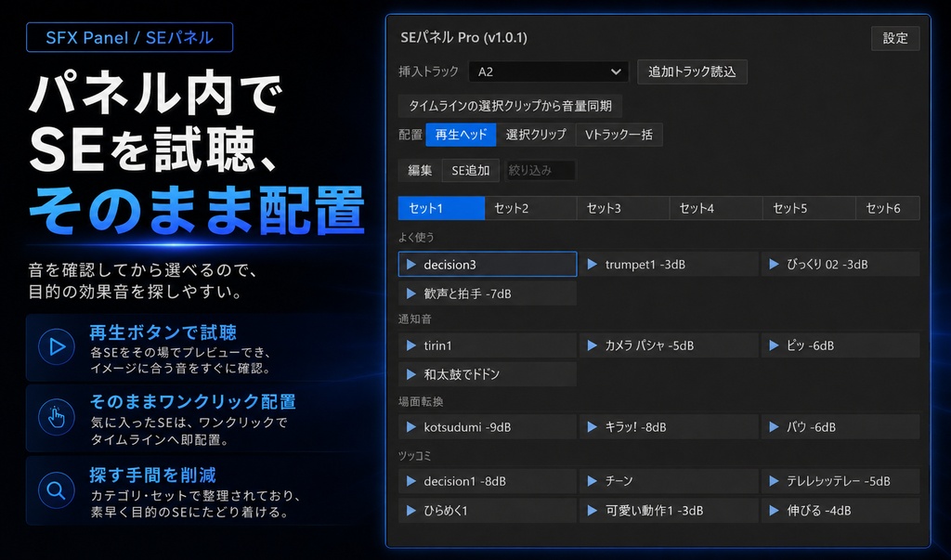Click the 探す手間を削減 magnifier icon
Image resolution: width=951 pixels, height=560 pixels.
57,489
